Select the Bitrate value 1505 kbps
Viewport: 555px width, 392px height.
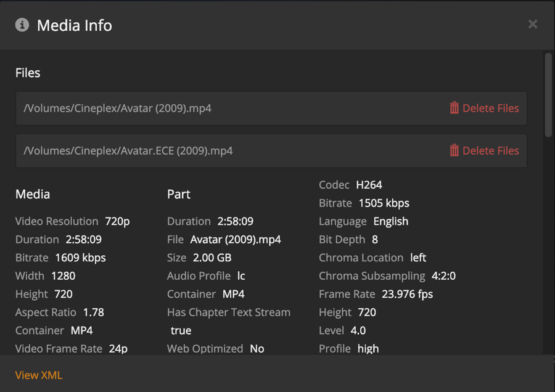coord(384,203)
